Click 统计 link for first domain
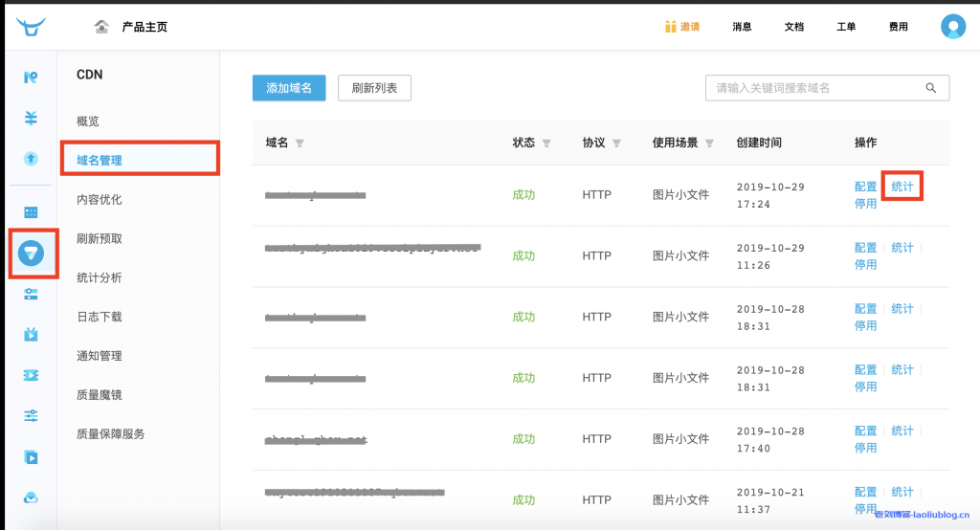 pos(902,186)
